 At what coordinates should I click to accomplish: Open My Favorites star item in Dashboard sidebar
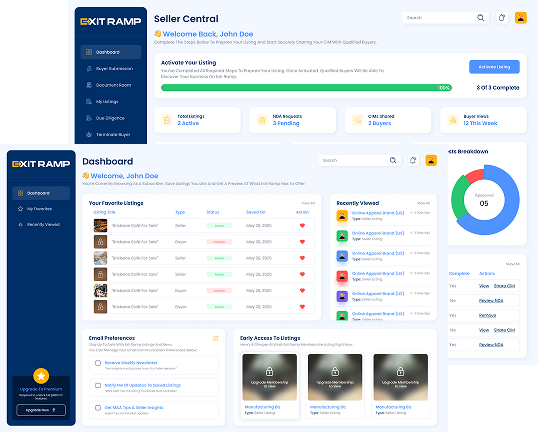tap(41, 209)
